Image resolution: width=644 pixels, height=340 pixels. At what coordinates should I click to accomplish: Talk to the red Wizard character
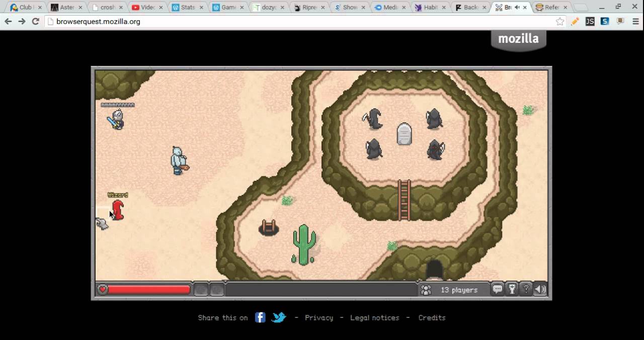118,210
